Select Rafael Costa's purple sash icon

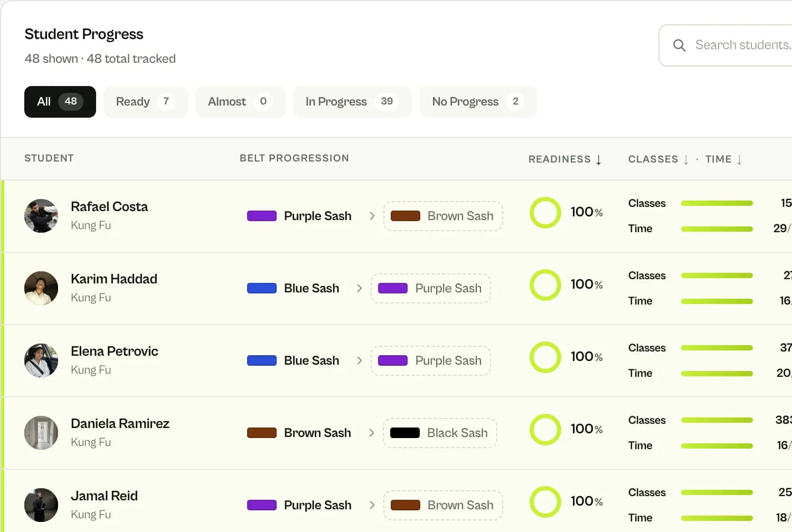pyautogui.click(x=262, y=216)
